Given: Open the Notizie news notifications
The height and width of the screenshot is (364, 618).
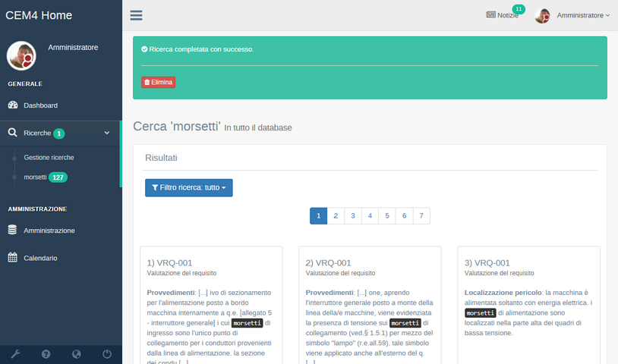Looking at the screenshot, I should click(503, 15).
